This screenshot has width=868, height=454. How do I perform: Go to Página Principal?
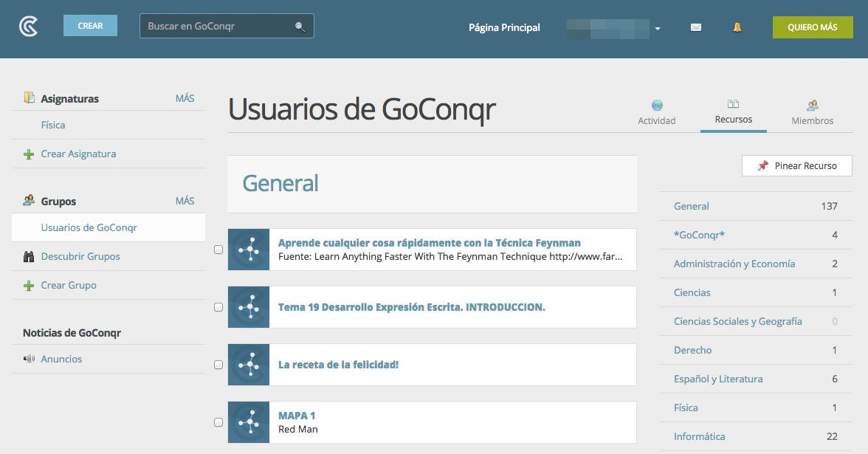click(x=504, y=27)
